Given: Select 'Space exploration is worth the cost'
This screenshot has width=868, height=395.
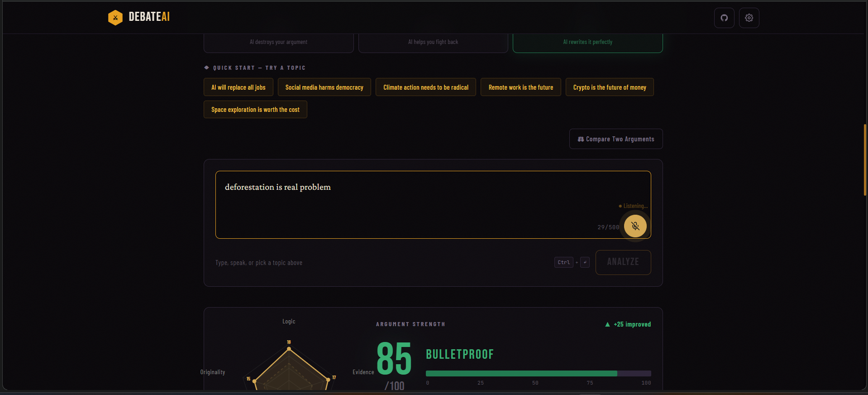Looking at the screenshot, I should tap(255, 109).
